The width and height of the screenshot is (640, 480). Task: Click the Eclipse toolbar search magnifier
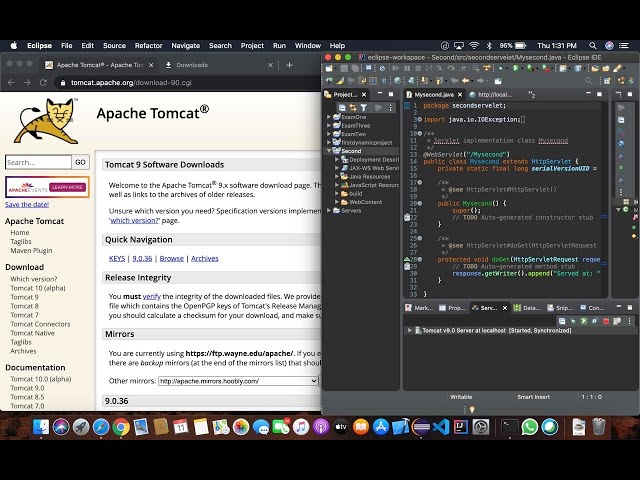(588, 81)
